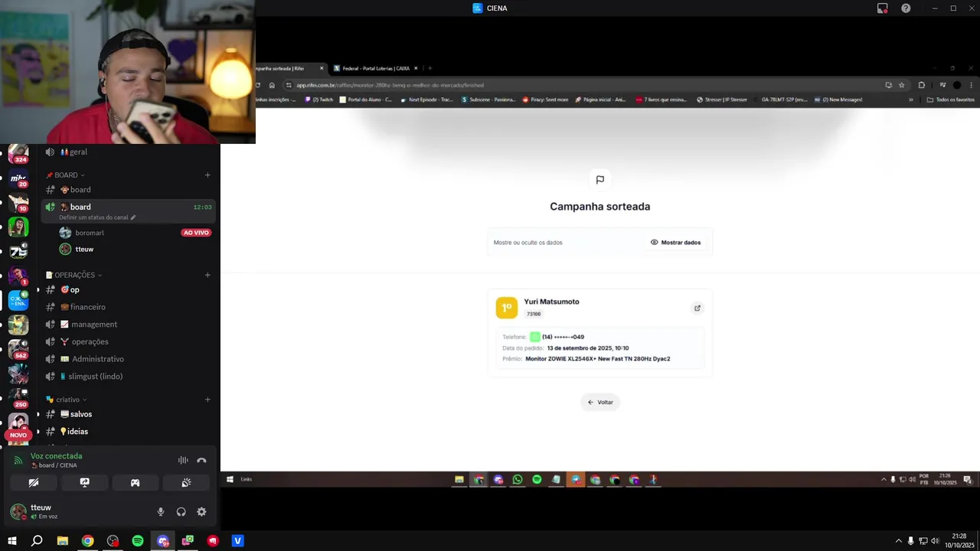
Task: Start screen share in voice panel
Action: (84, 483)
